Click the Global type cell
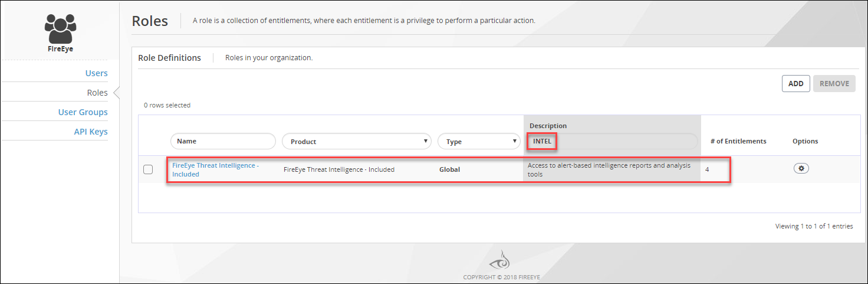 tap(449, 169)
